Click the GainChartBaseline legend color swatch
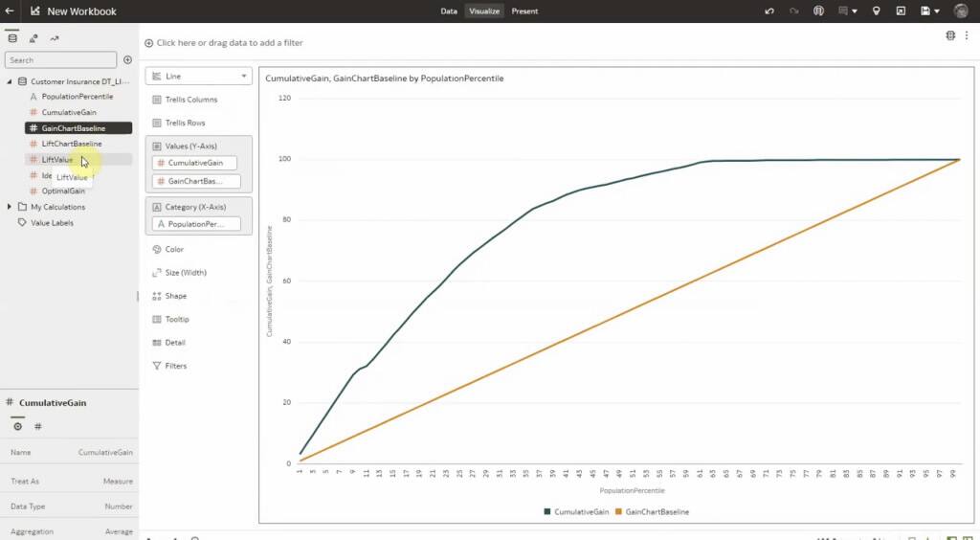Image resolution: width=980 pixels, height=540 pixels. pyautogui.click(x=619, y=511)
